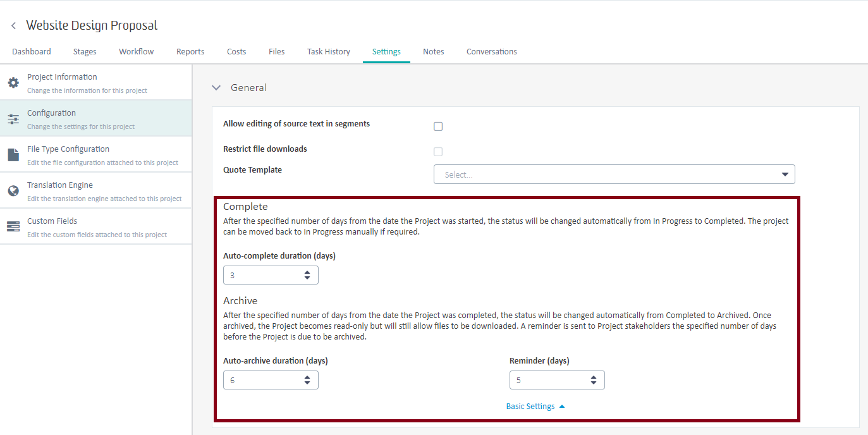Image resolution: width=868 pixels, height=435 pixels.
Task: Click the Project Information gear icon
Action: (x=13, y=82)
